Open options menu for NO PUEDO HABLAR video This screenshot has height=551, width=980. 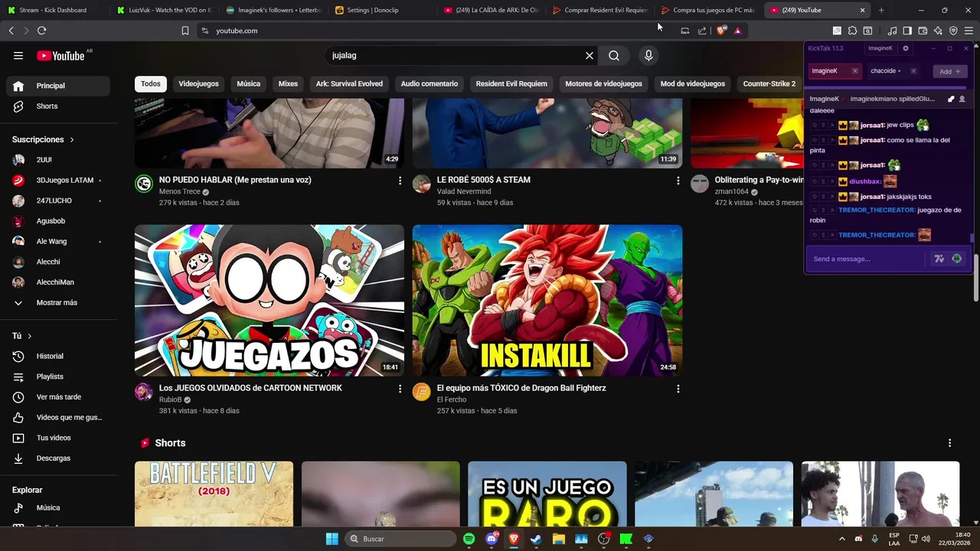coord(400,181)
